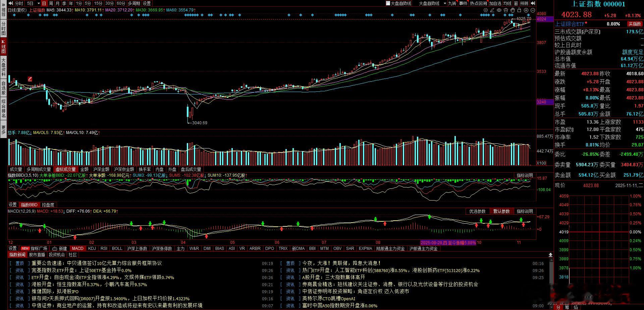Switch volume panel to 金额 tab
644x310 pixels.
coord(85,169)
